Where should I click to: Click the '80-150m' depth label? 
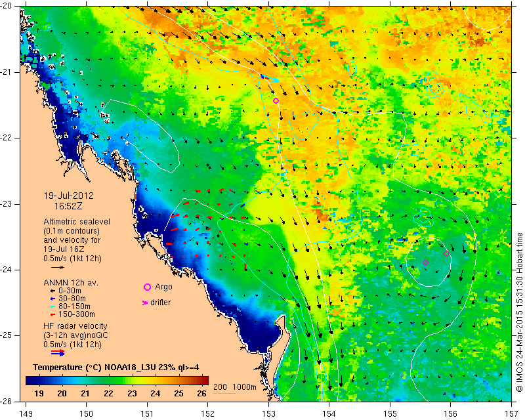tap(74, 306)
